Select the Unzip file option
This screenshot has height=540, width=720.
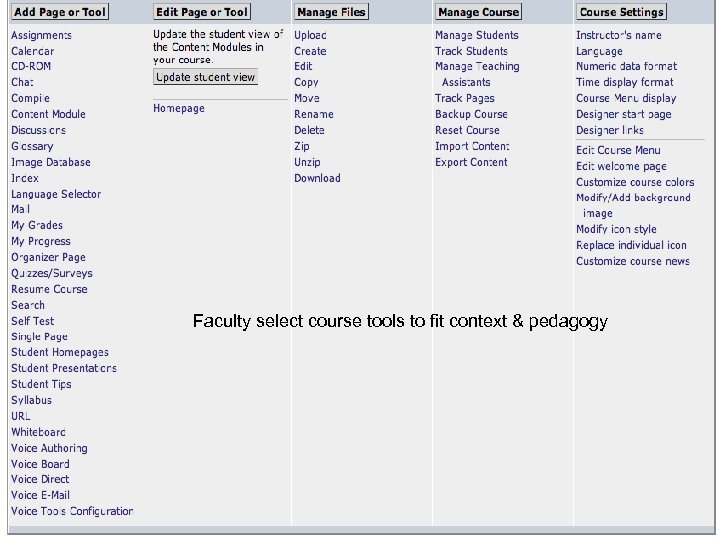click(307, 162)
